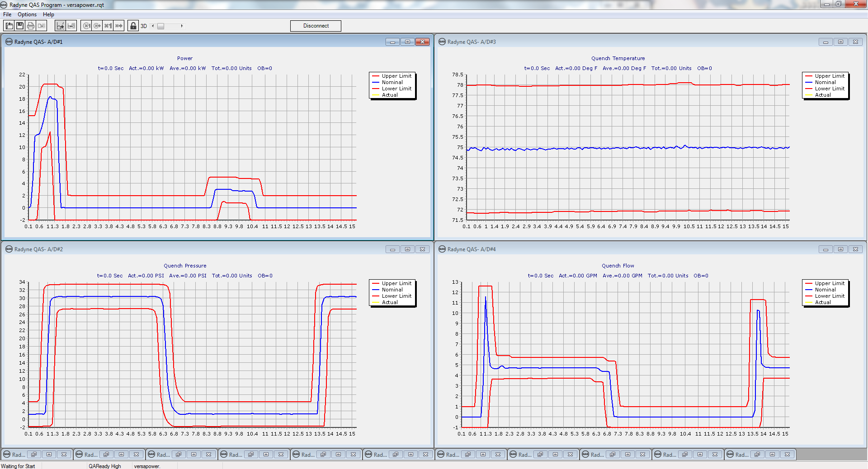Click the left arrow of 3D slider
Screen dimensions: 868x469
153,26
